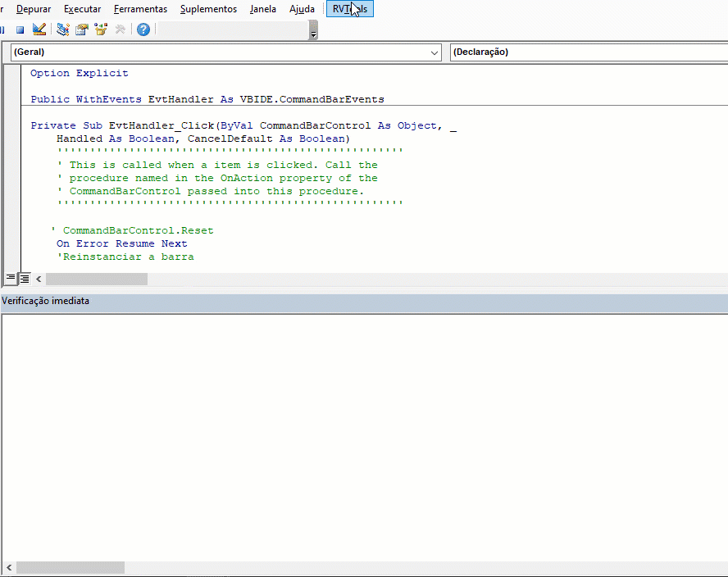Switch to Full Module View mode
Image resolution: width=728 pixels, height=577 pixels.
(x=24, y=278)
